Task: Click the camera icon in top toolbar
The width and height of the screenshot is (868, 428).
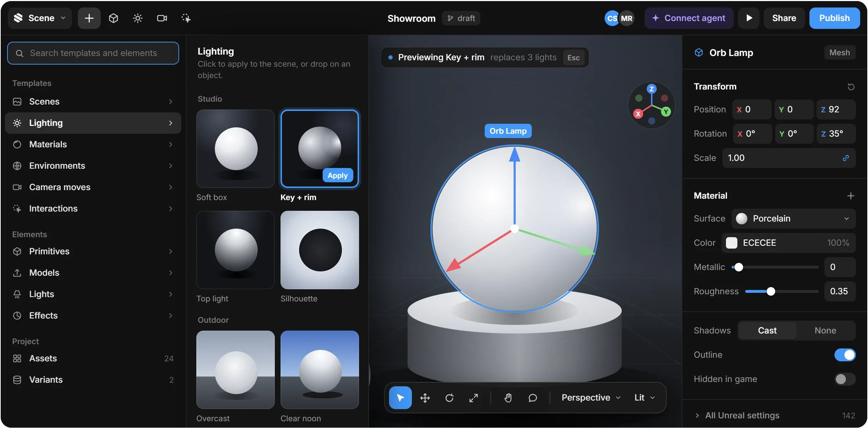Action: [x=162, y=18]
